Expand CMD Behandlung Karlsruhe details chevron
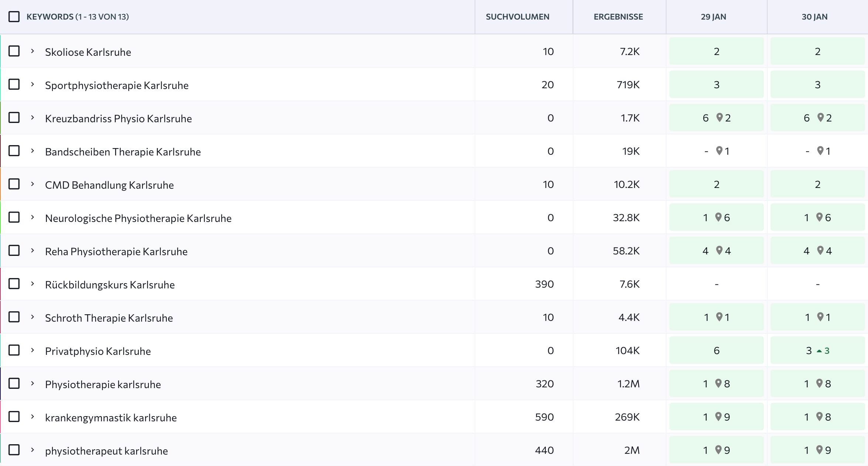 coord(32,184)
